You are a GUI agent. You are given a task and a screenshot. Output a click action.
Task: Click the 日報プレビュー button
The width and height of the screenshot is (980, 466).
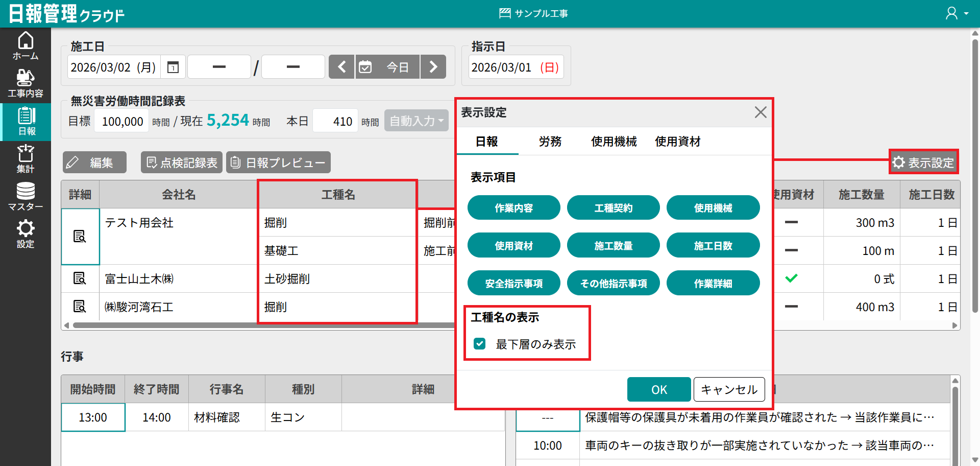(x=278, y=162)
